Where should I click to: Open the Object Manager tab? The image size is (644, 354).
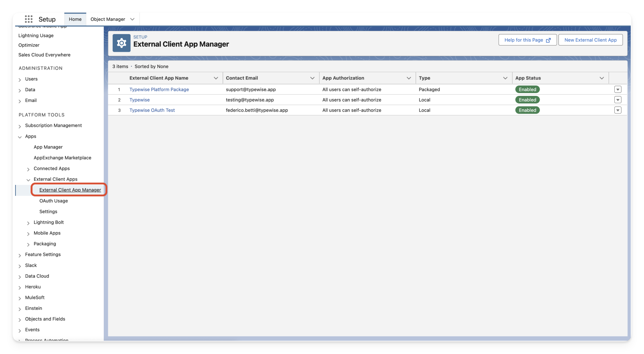[x=108, y=19]
